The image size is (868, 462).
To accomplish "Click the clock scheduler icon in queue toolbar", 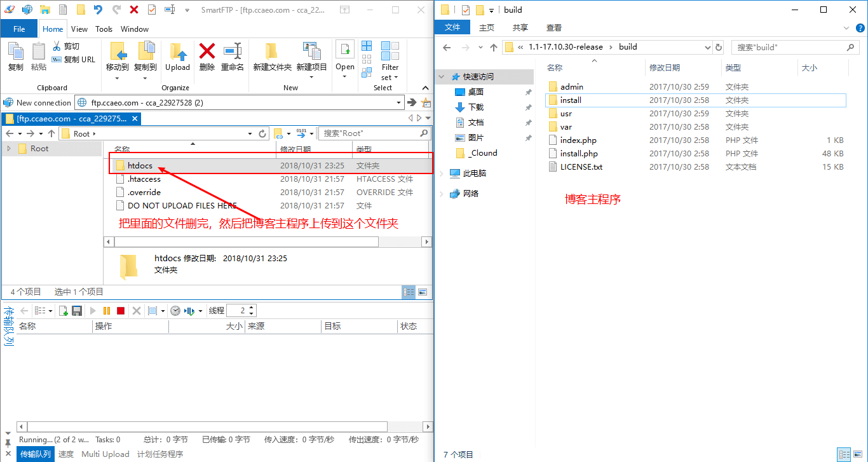I will click(175, 311).
